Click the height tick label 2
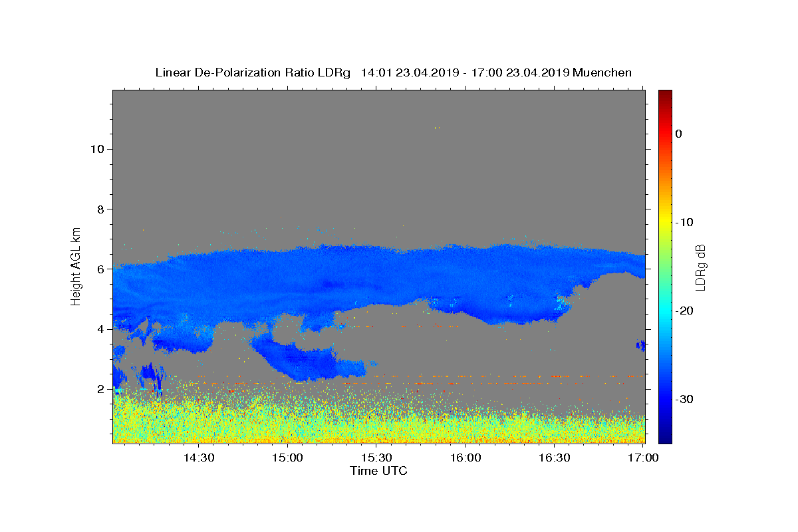This screenshot has height=532, width=798. pos(100,389)
